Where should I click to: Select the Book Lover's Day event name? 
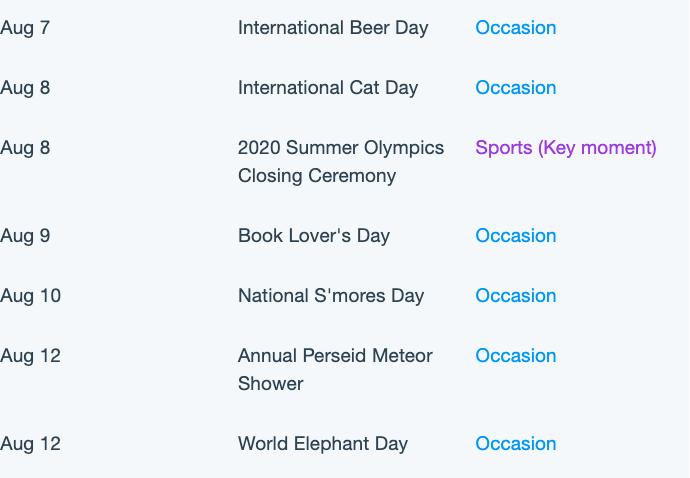coord(314,236)
